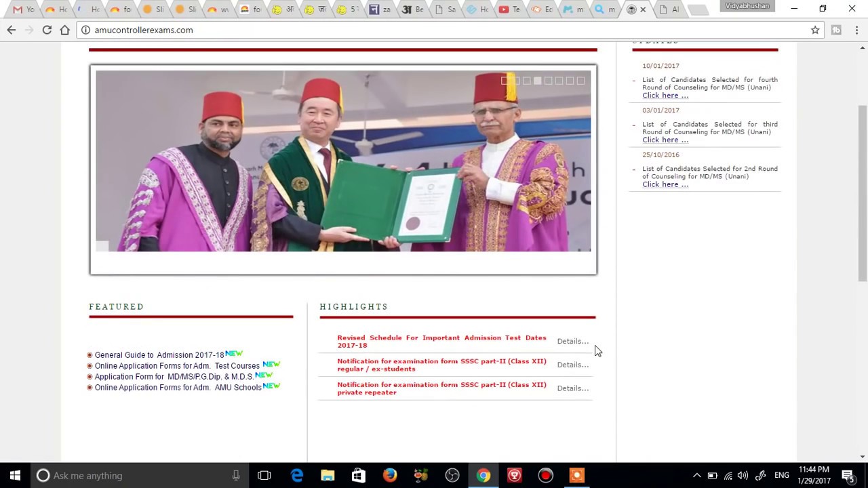Open SSSC part-II regular / ex-students notification
This screenshot has height=488, width=868.
pos(441,365)
